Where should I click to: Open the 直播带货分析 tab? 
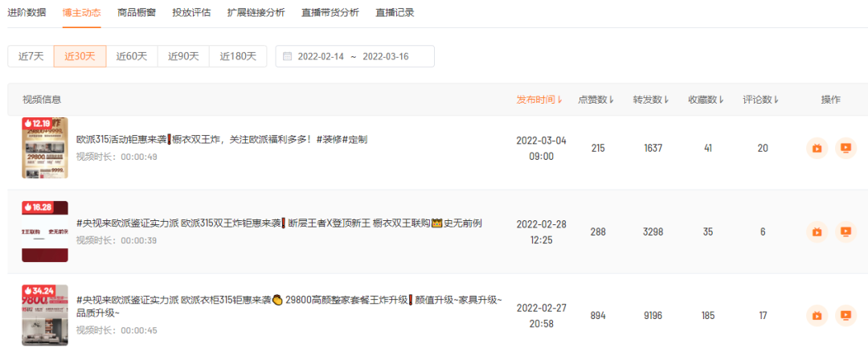coord(330,13)
